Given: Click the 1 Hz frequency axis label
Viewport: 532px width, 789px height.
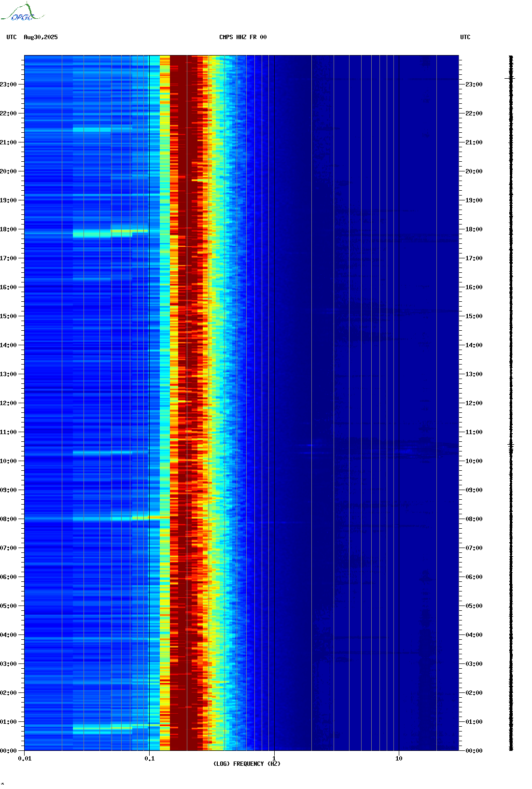Looking at the screenshot, I should click(274, 759).
